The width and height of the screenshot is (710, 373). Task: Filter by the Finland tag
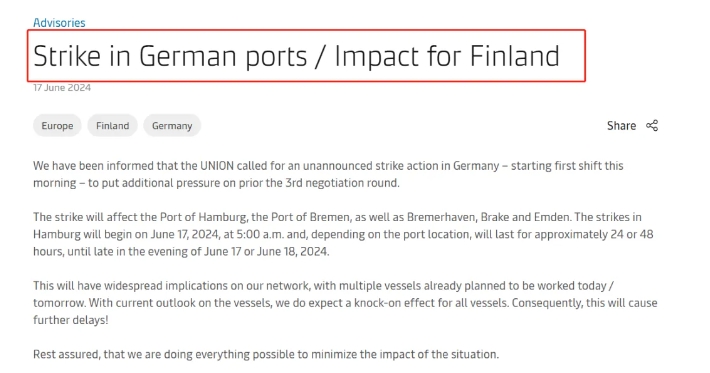[112, 125]
